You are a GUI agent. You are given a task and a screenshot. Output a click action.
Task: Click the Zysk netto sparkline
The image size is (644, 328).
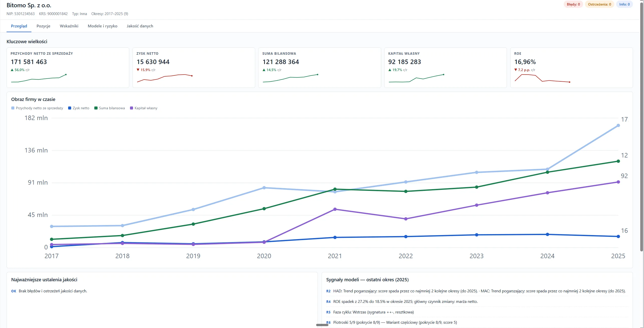(165, 78)
